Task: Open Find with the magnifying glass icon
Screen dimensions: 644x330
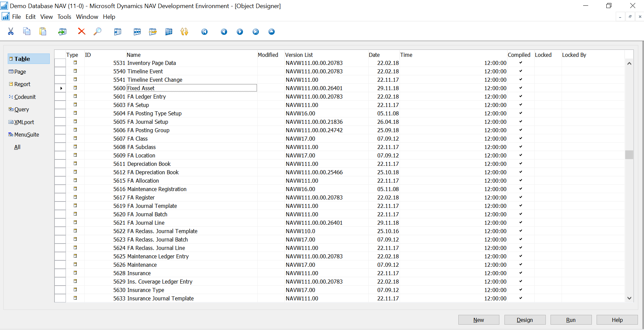Action: 98,32
